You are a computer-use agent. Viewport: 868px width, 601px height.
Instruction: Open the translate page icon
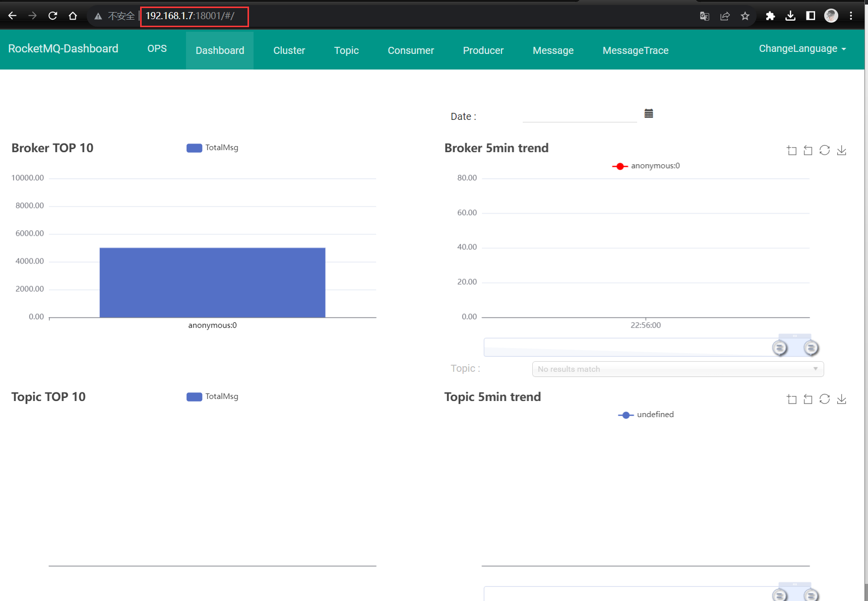point(705,16)
